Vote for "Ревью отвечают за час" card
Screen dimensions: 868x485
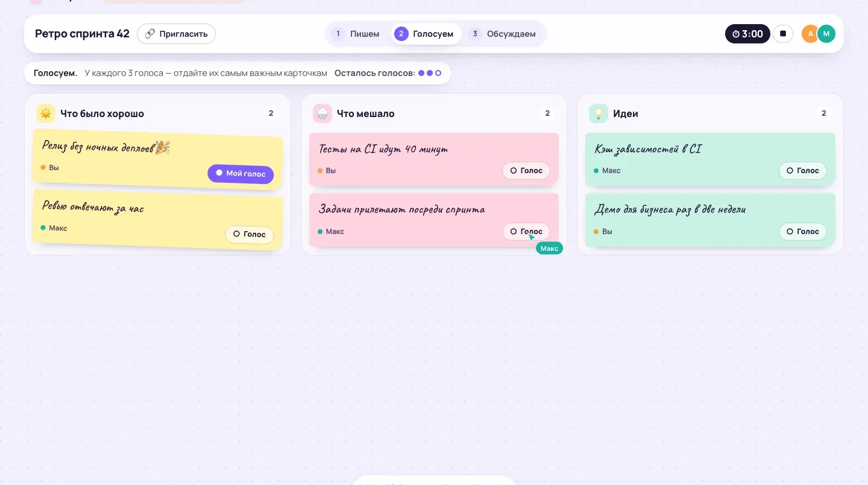[x=250, y=234]
